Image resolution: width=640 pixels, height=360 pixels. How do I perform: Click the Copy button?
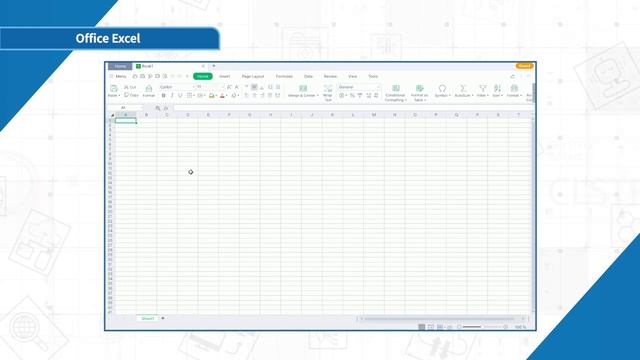[131, 95]
